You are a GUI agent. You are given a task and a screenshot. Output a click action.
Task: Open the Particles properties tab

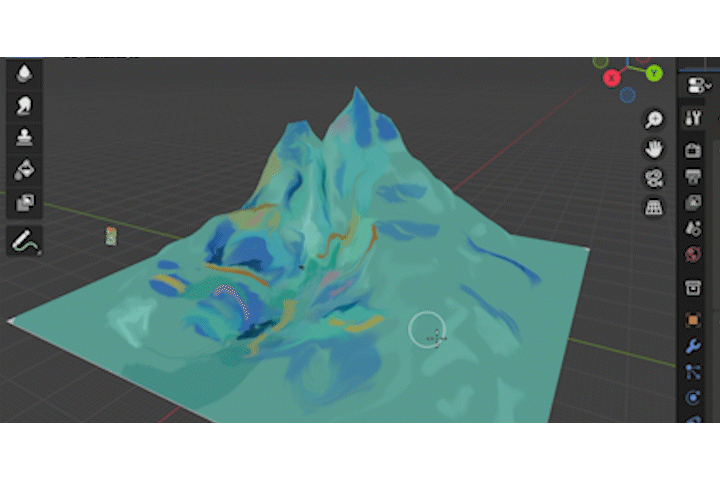(693, 372)
